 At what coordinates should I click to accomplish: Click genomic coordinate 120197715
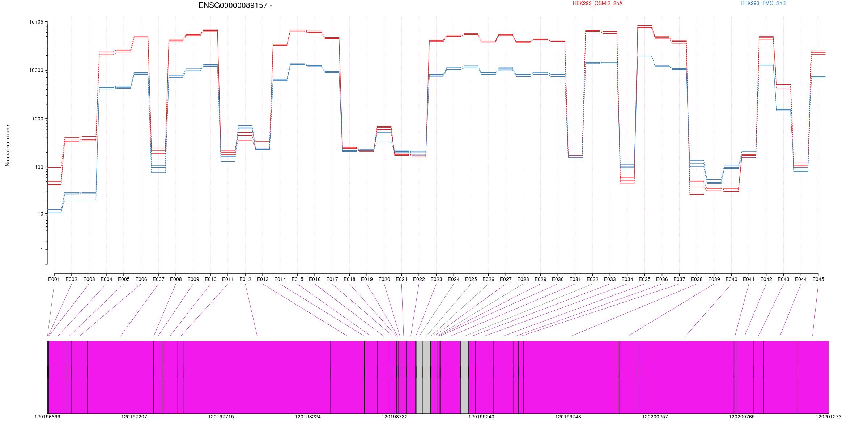[221, 417]
